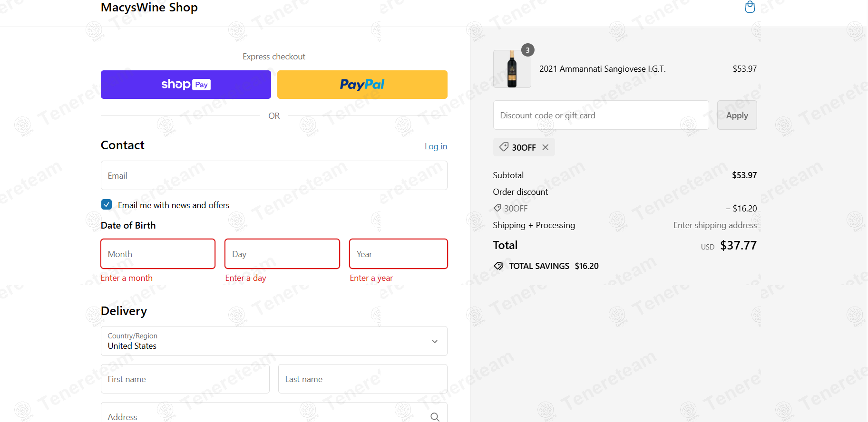
Task: Click the item quantity badge showing 3
Action: pyautogui.click(x=527, y=50)
